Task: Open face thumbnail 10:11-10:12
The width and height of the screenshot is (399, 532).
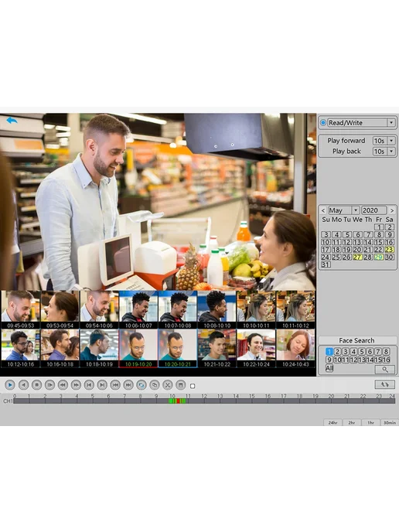Action: pyautogui.click(x=295, y=309)
